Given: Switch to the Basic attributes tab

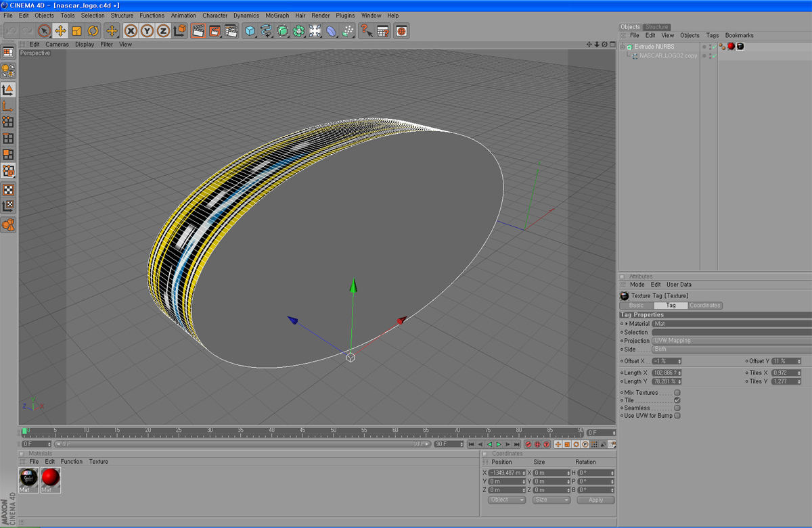Looking at the screenshot, I should pyautogui.click(x=637, y=306).
